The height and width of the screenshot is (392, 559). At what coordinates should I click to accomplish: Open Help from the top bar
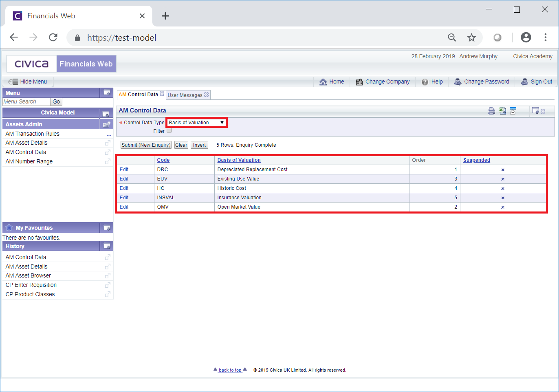[432, 81]
